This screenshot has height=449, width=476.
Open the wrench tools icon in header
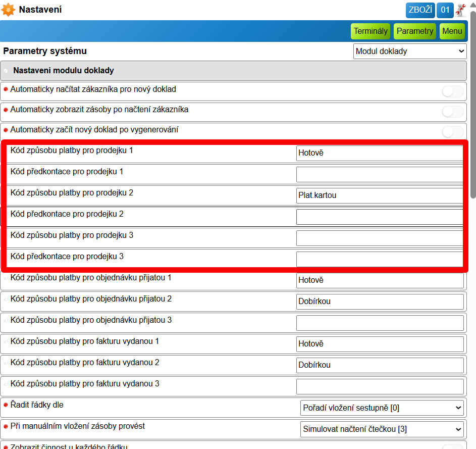(461, 10)
